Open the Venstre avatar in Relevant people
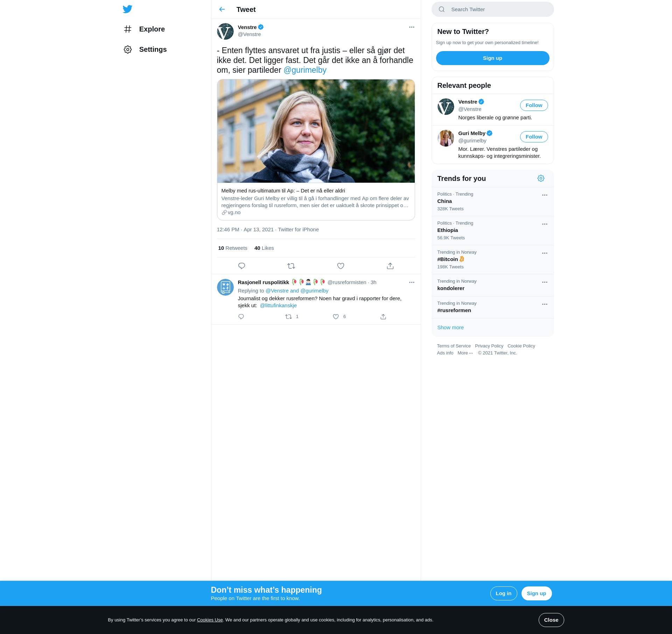 tap(446, 107)
